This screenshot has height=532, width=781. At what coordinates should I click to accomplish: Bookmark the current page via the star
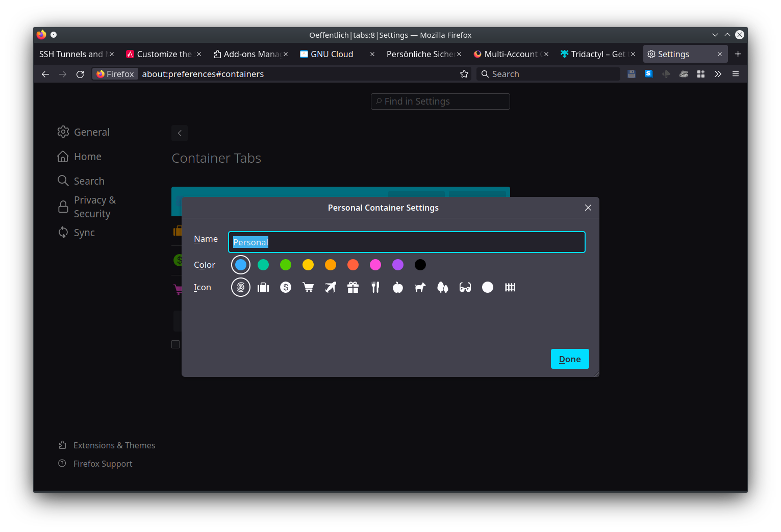click(x=464, y=73)
